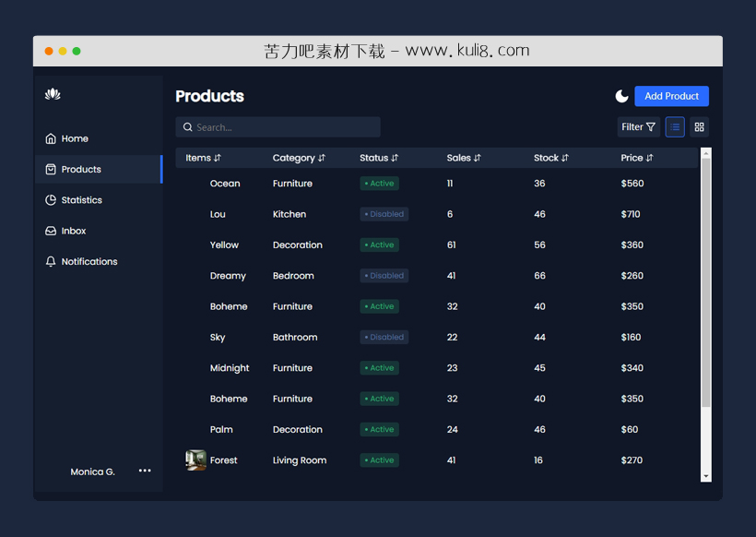Click the Monica G. profile name

click(x=92, y=471)
